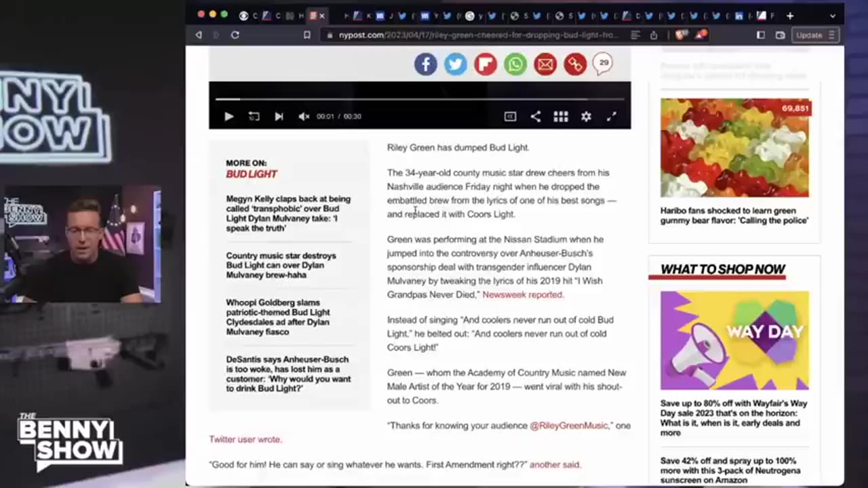The height and width of the screenshot is (488, 868).
Task: Open Country music star destroys Bud Light article
Action: pyautogui.click(x=281, y=265)
